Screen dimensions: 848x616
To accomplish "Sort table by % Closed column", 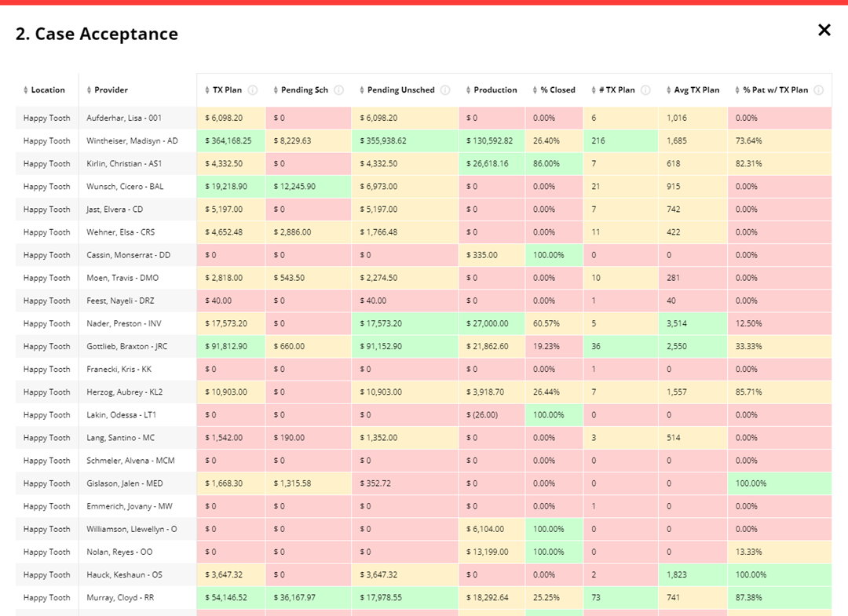I will pyautogui.click(x=557, y=90).
